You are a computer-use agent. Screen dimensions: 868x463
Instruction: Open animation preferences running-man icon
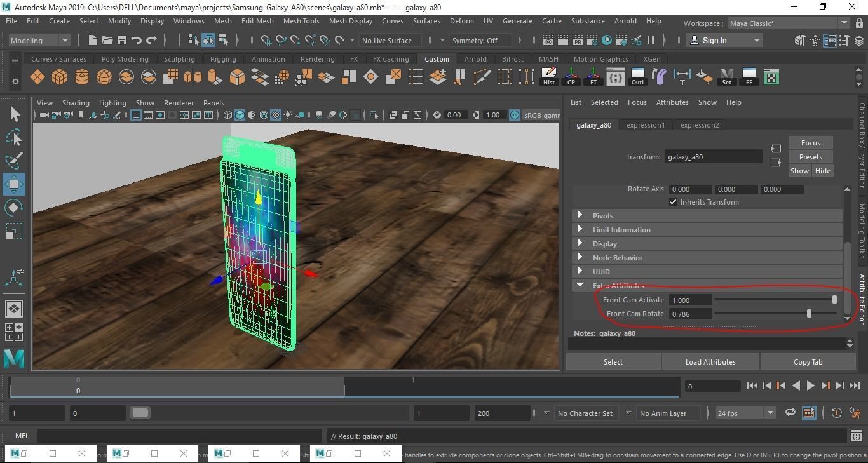pyautogui.click(x=855, y=413)
